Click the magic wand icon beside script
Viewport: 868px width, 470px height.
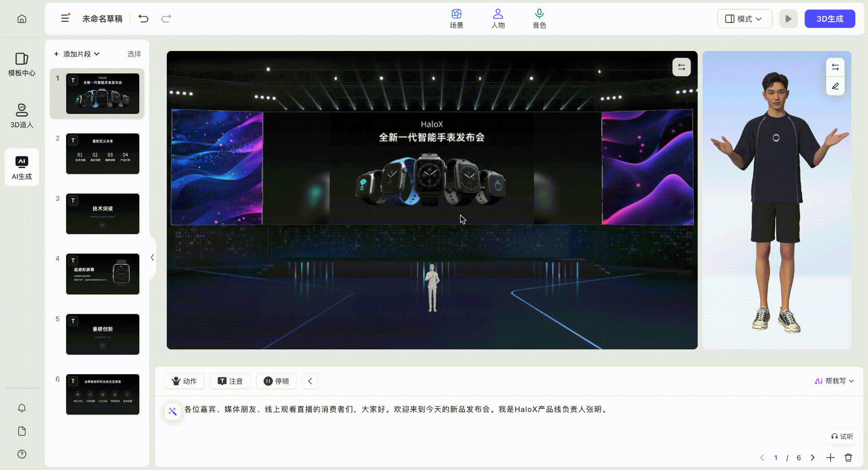click(173, 411)
